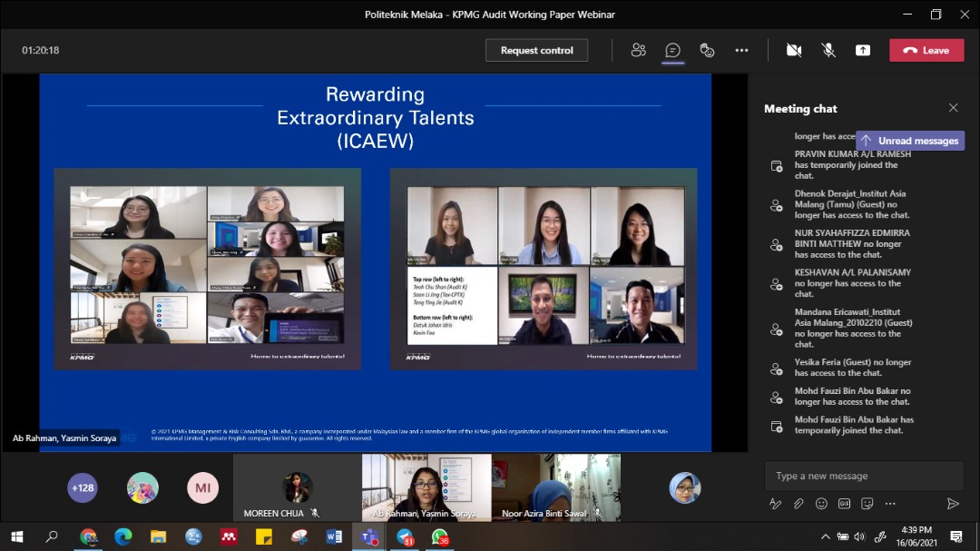The image size is (980, 551).
Task: Click the left ICAEW group photo on slide
Action: point(207,269)
